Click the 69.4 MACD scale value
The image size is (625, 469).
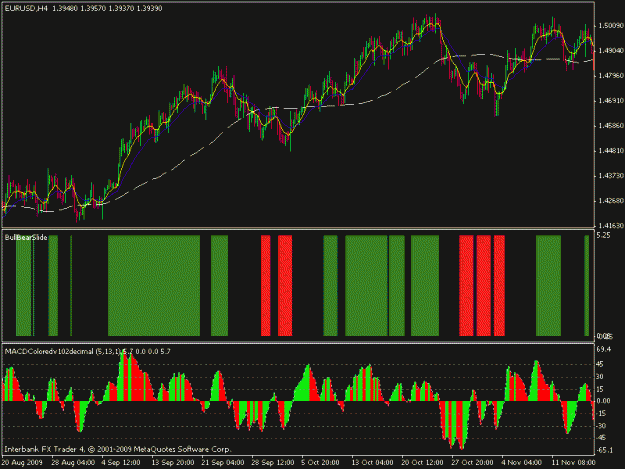604,349
